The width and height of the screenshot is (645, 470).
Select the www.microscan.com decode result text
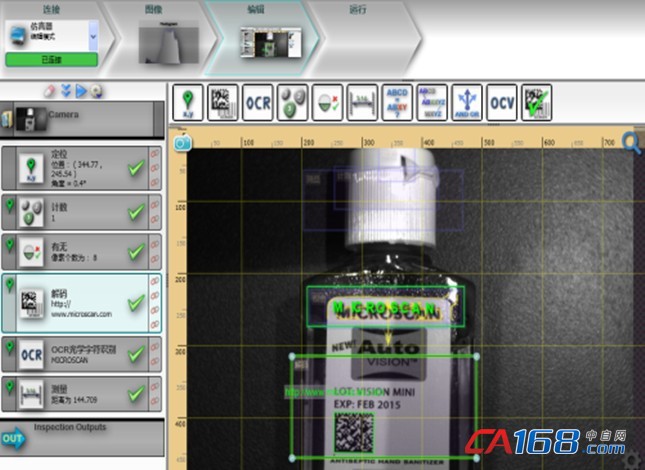pos(81,314)
